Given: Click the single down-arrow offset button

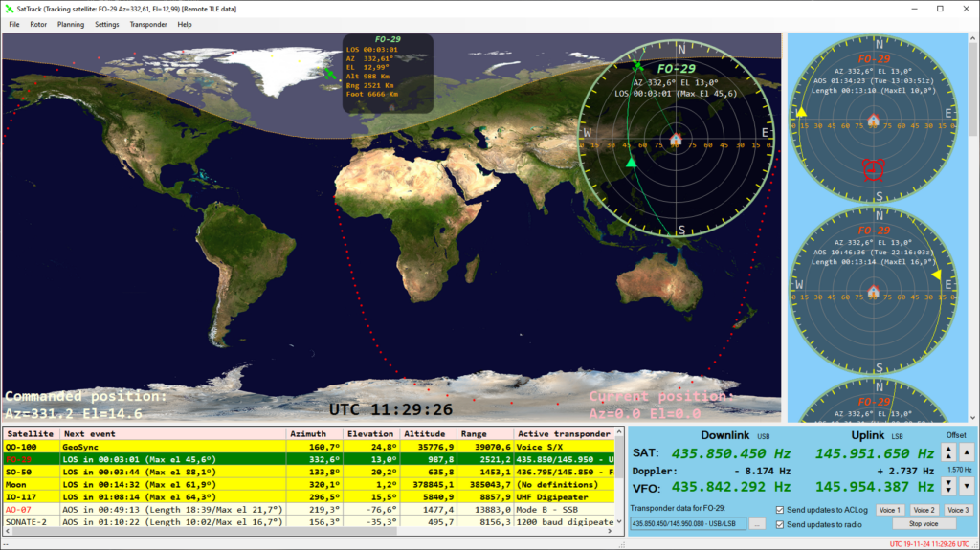Looking at the screenshot, I should 967,486.
